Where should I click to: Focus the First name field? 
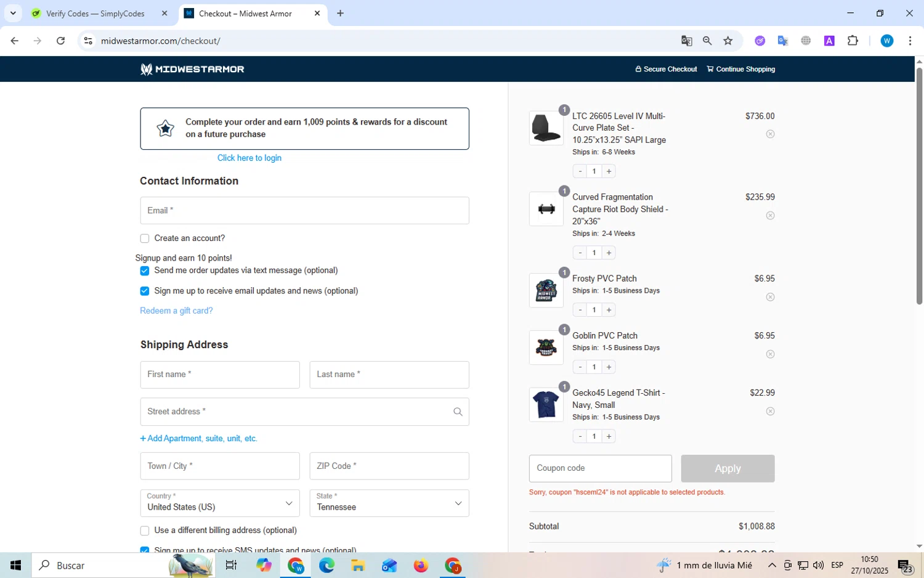coord(220,375)
